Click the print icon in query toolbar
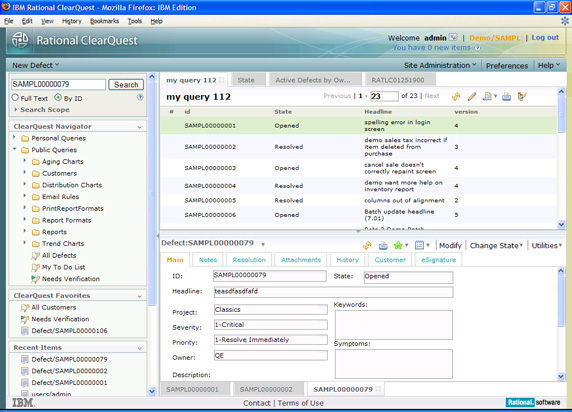Image resolution: width=572 pixels, height=412 pixels. point(506,96)
